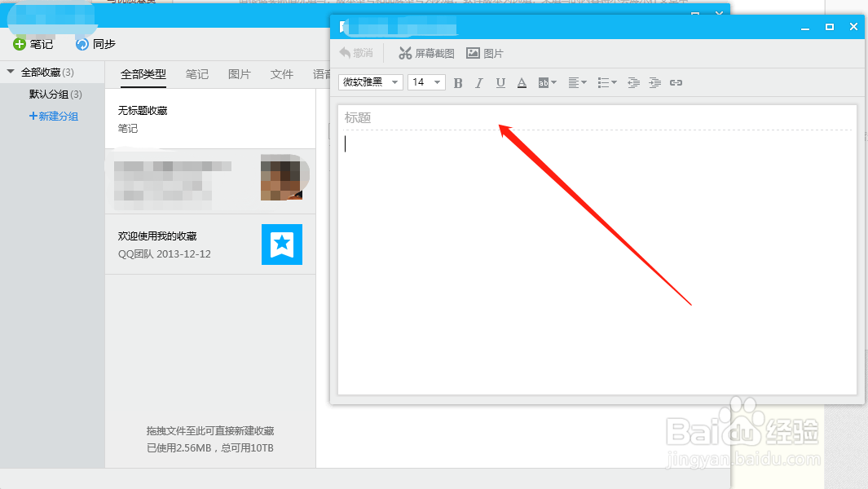Increase paragraph indent
868x489 pixels.
[x=654, y=83]
